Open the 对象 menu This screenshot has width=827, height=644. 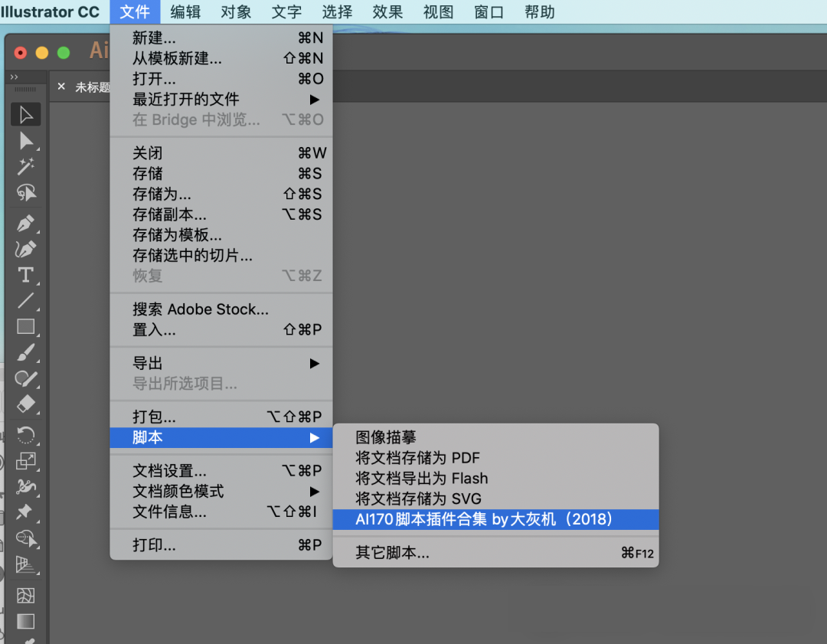tap(236, 11)
